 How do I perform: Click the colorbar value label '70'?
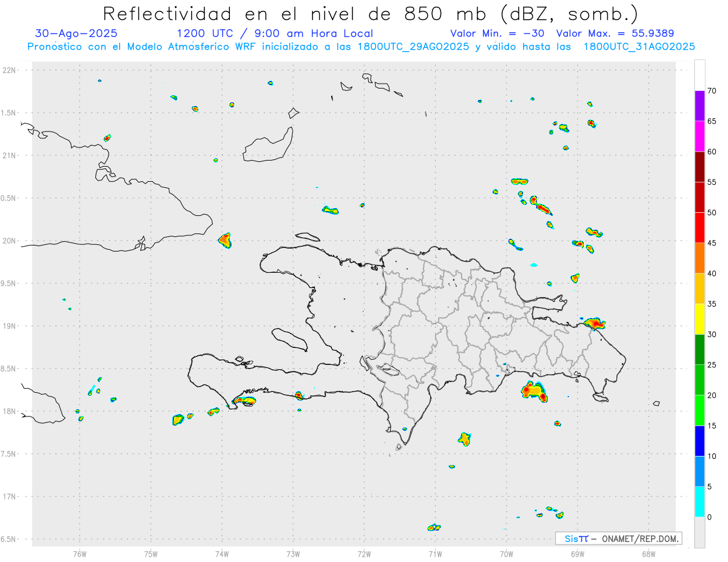point(712,91)
